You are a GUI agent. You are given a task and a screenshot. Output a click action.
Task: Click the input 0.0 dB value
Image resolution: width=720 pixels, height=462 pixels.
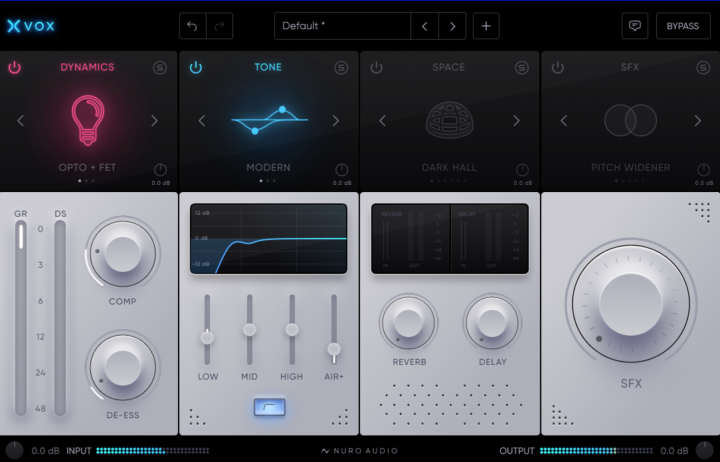click(45, 451)
